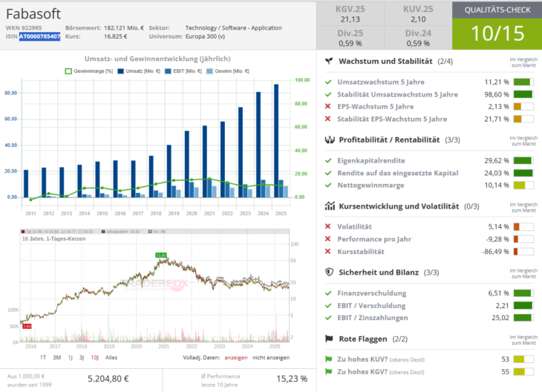
Task: Click green check next to Rendite auf das eingesetzte Kapital
Action: coord(328,173)
